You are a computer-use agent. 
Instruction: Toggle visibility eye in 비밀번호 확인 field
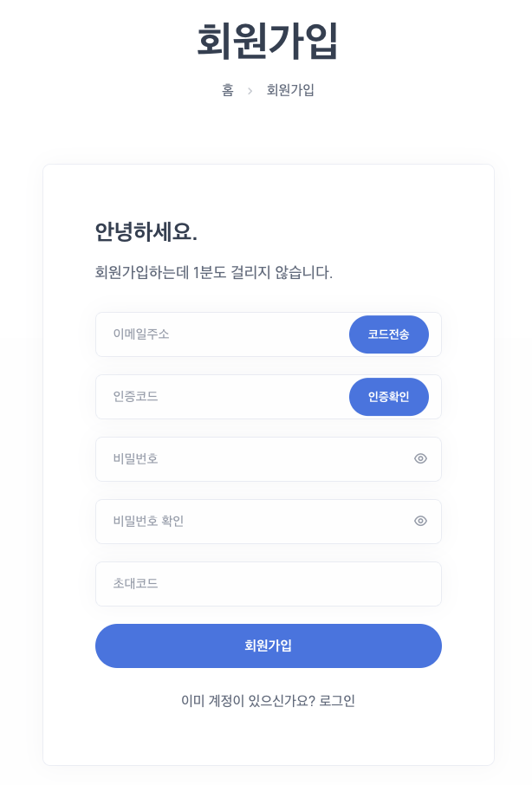tap(420, 521)
